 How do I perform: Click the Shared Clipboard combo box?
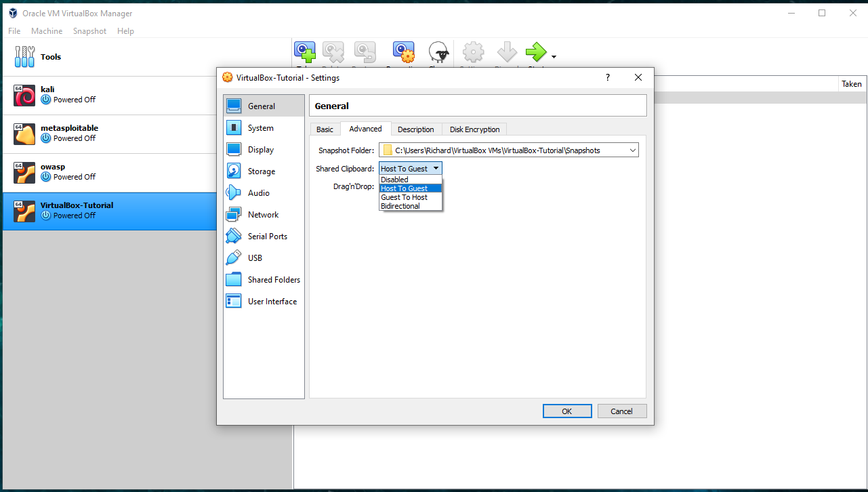[x=411, y=168]
